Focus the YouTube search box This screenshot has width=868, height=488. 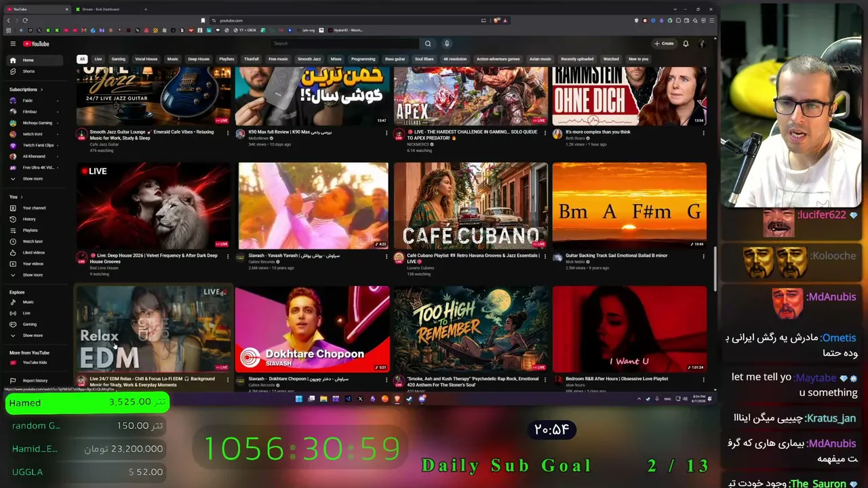click(x=345, y=43)
